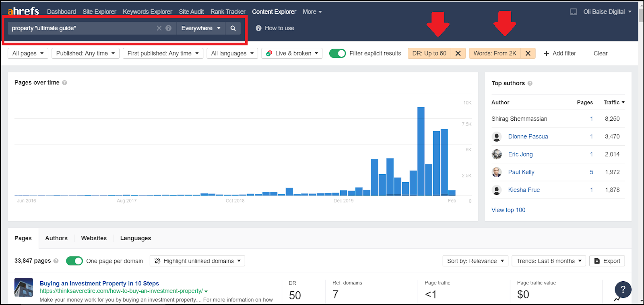The width and height of the screenshot is (644, 305).
Task: Open First published: Any time dropdown
Action: click(163, 54)
